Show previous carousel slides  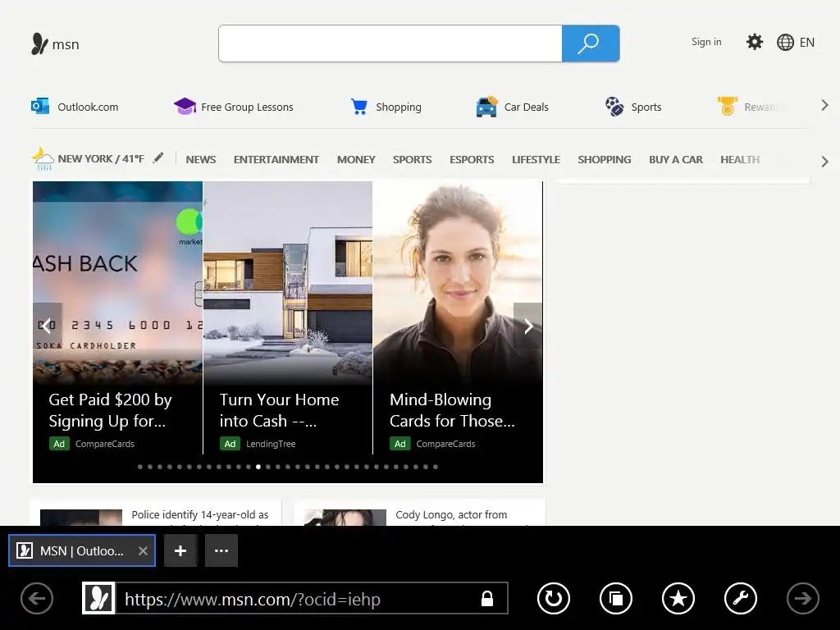[47, 326]
